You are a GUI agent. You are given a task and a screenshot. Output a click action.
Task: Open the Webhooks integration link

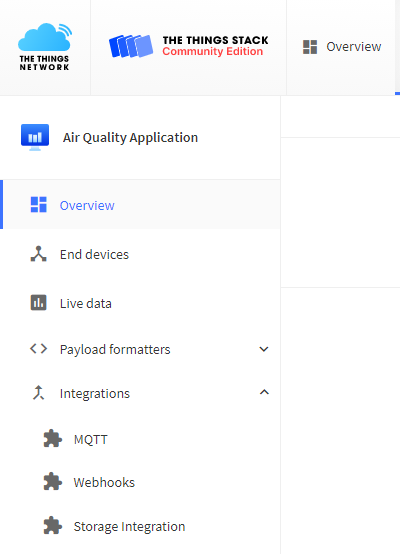pos(141,482)
